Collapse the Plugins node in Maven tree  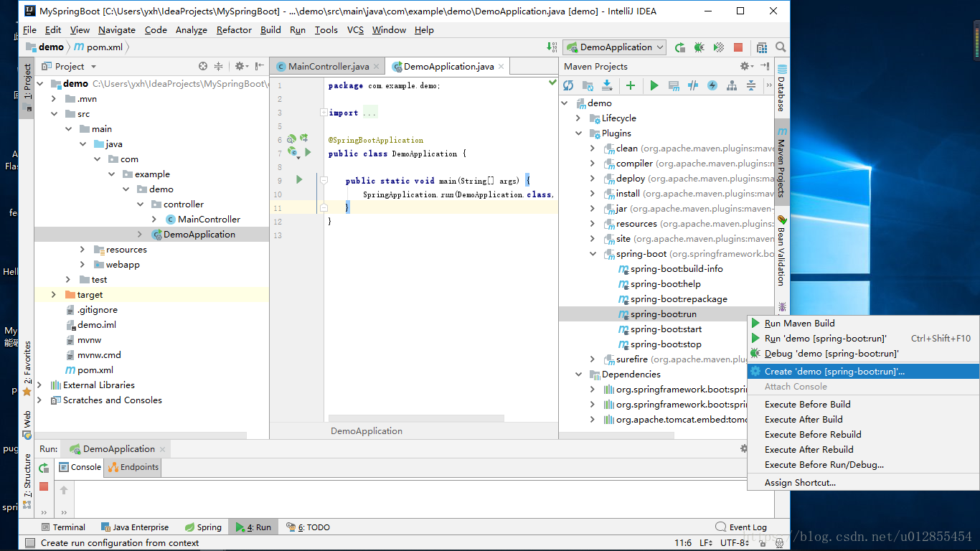(x=578, y=133)
